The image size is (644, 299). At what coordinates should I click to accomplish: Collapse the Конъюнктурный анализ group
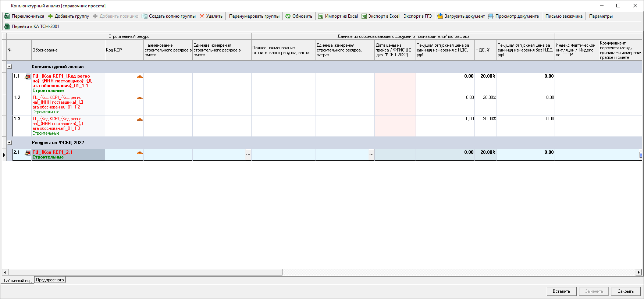(x=10, y=67)
